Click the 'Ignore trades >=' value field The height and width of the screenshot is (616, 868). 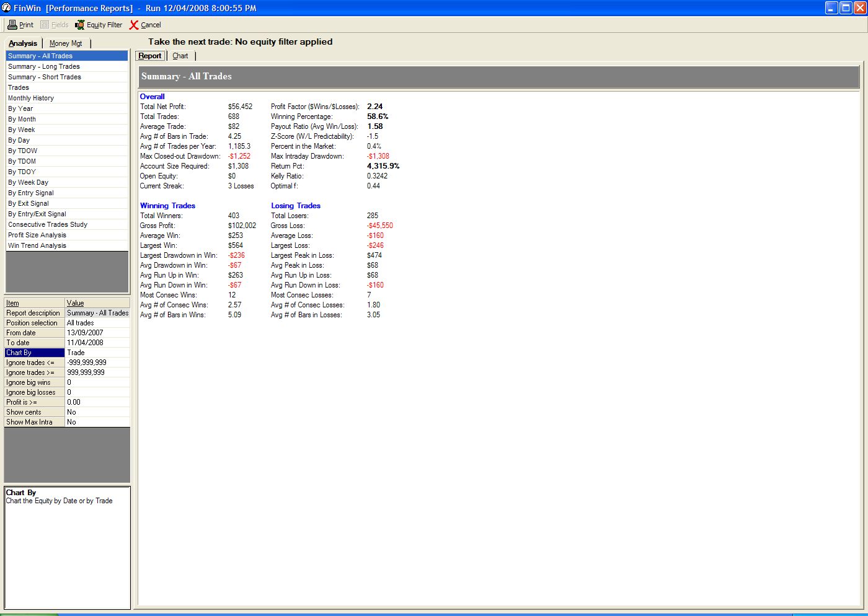click(98, 372)
